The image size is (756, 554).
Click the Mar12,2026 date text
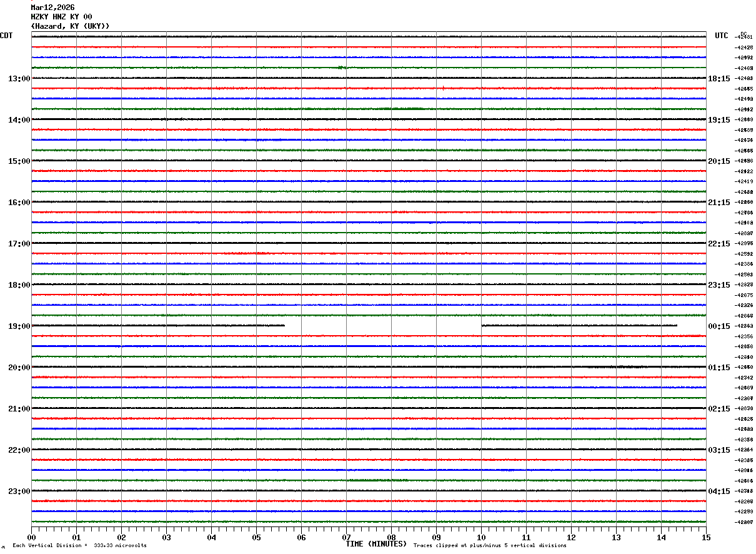click(52, 8)
